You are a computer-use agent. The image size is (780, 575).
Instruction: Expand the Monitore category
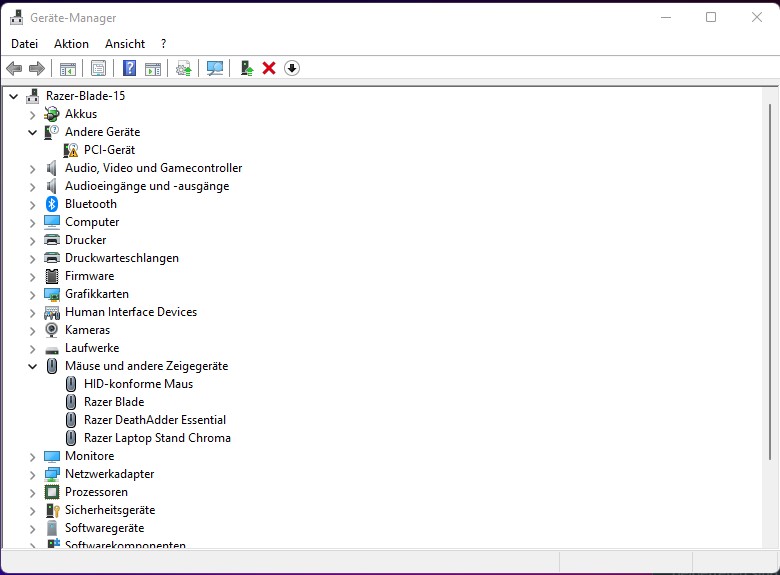(33, 457)
